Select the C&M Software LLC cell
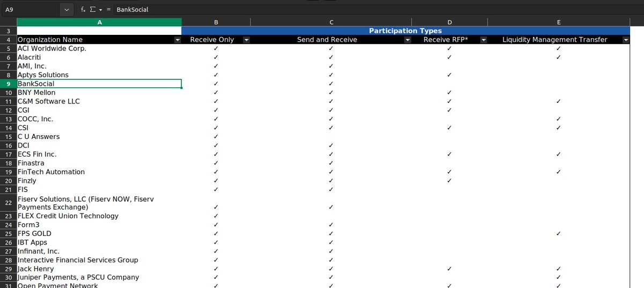644x288 pixels. [x=99, y=101]
